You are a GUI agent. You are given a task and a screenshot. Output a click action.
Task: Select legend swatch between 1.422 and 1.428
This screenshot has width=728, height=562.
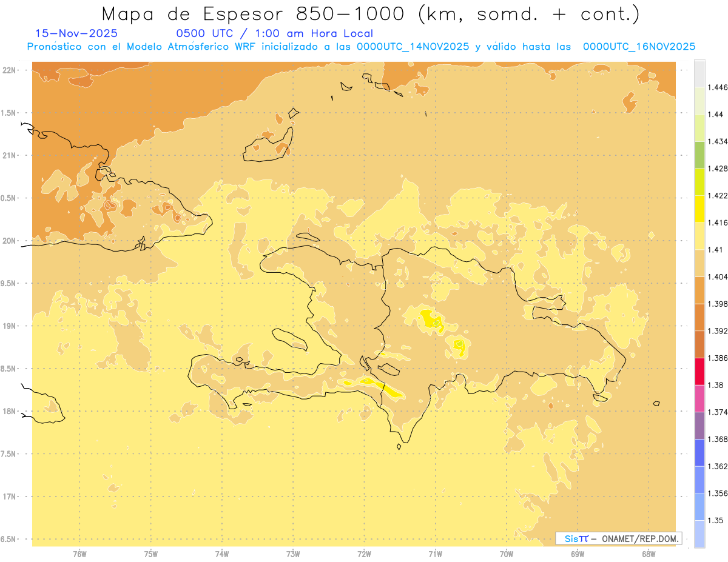click(x=699, y=182)
